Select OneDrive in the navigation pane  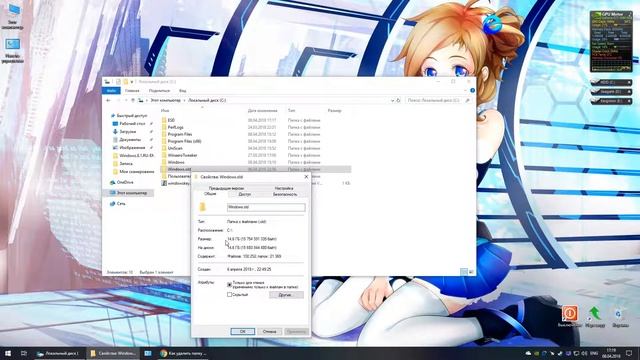click(125, 182)
